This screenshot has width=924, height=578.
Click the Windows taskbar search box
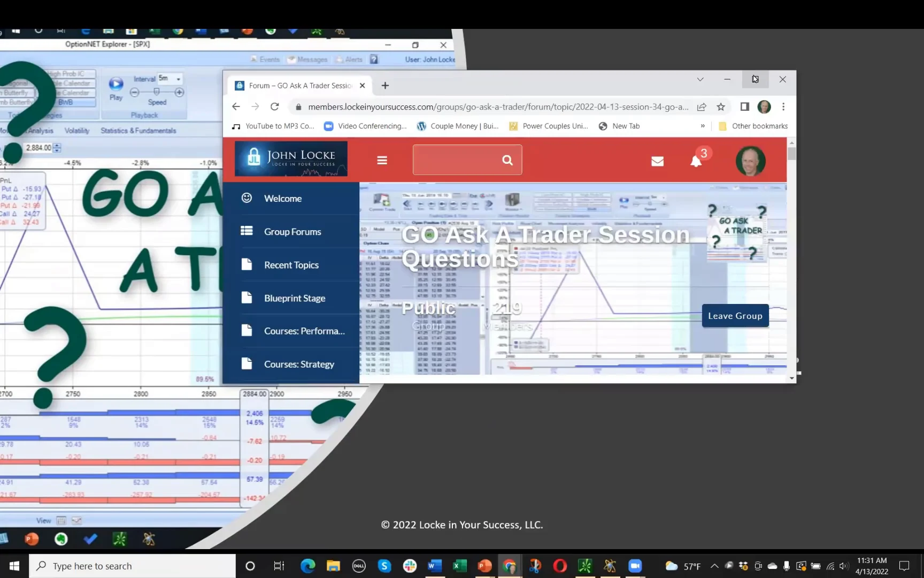(133, 566)
